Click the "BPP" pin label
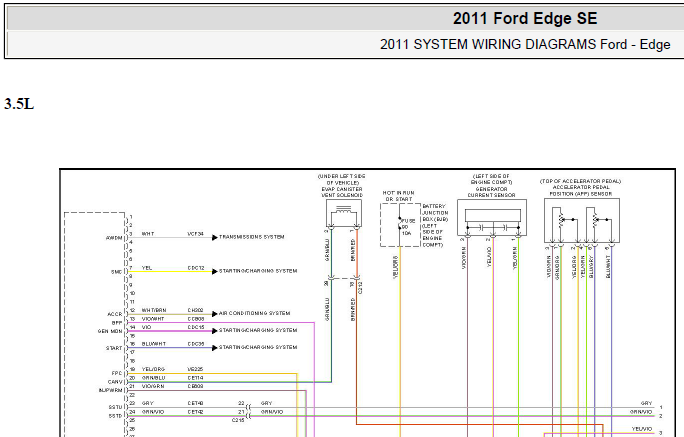 click(x=117, y=323)
